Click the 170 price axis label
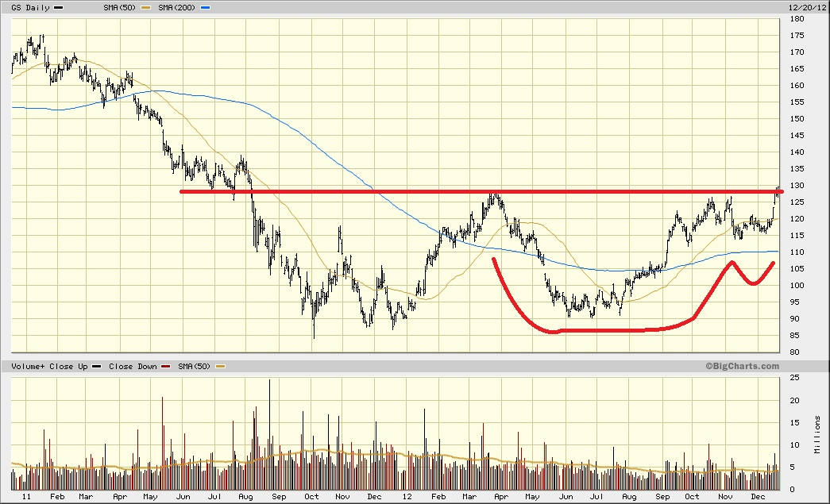Image resolution: width=830 pixels, height=504 pixels. [x=797, y=52]
